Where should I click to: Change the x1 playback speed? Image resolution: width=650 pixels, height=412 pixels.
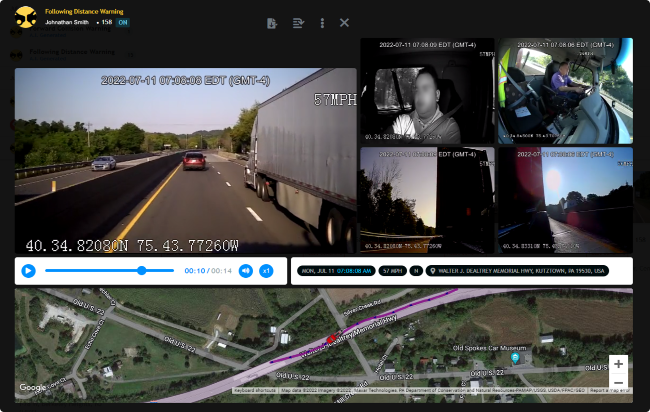tap(267, 271)
